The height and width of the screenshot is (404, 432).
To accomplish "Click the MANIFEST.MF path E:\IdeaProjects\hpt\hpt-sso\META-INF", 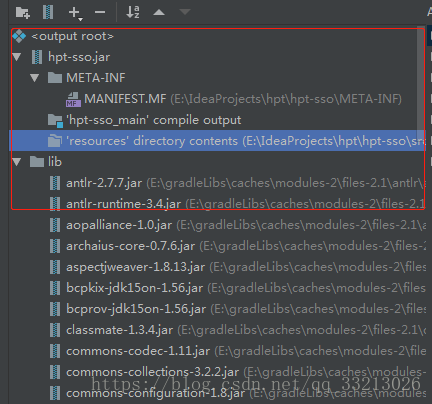I will [286, 99].
